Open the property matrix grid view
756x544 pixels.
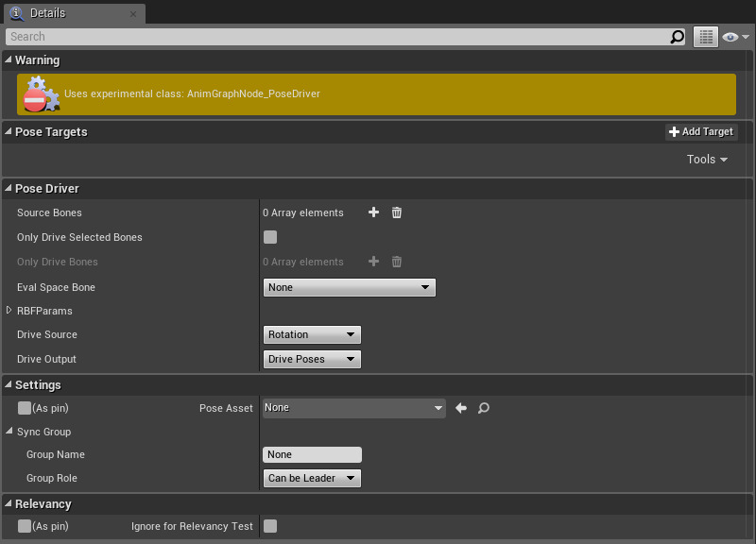(706, 37)
